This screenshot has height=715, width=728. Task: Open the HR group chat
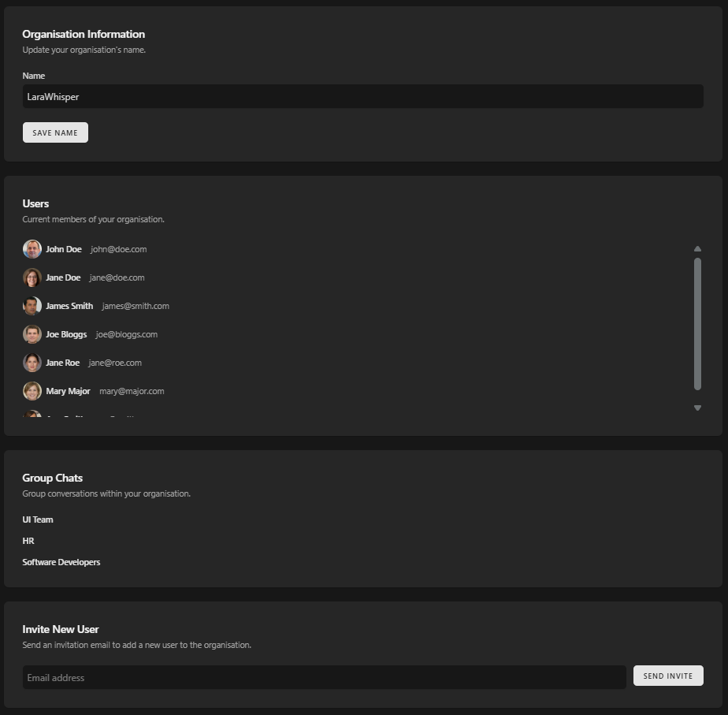point(28,541)
